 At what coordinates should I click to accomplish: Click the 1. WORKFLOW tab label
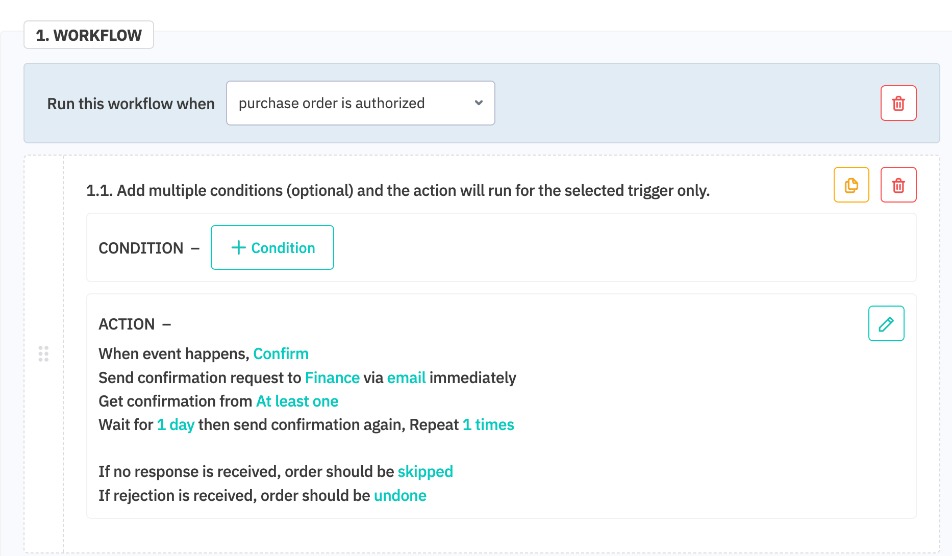[88, 36]
